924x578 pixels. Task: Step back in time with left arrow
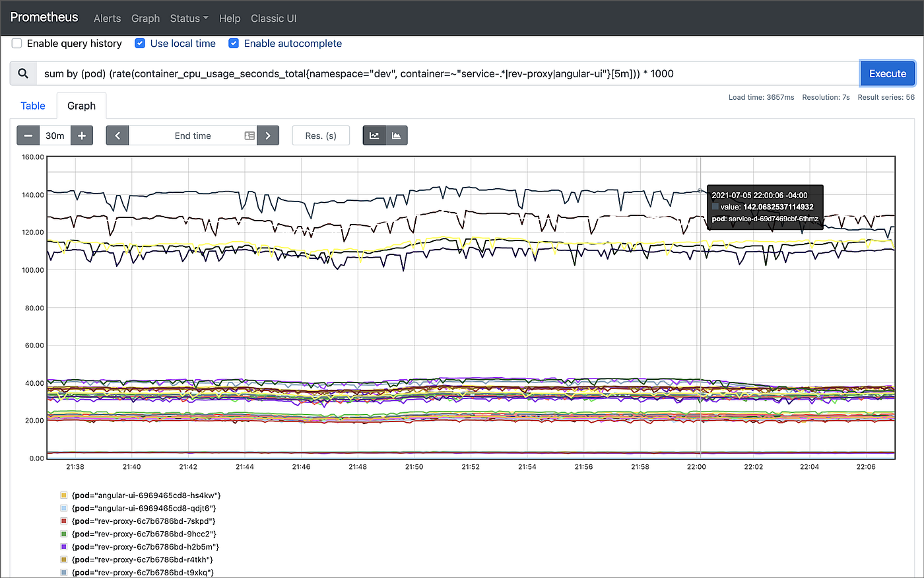click(117, 135)
